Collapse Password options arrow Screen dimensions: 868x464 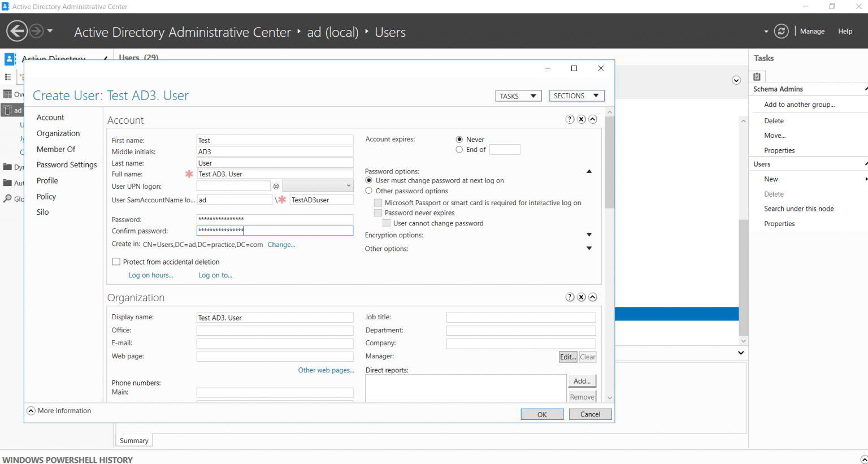[589, 171]
